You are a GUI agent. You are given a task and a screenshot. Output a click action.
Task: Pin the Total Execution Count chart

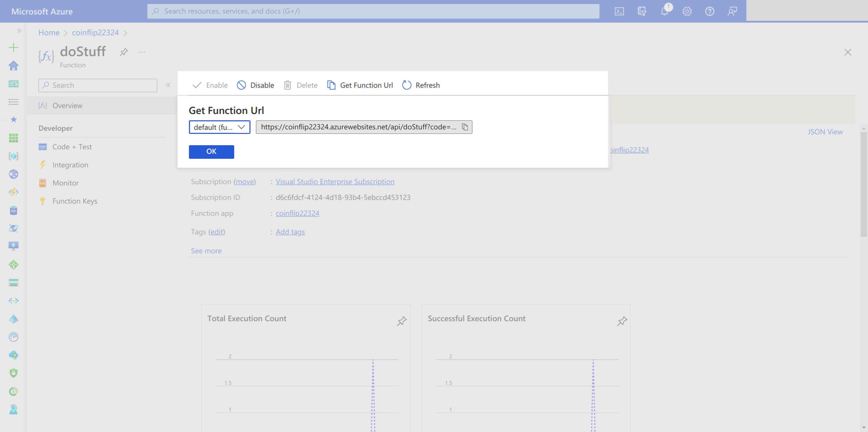401,321
